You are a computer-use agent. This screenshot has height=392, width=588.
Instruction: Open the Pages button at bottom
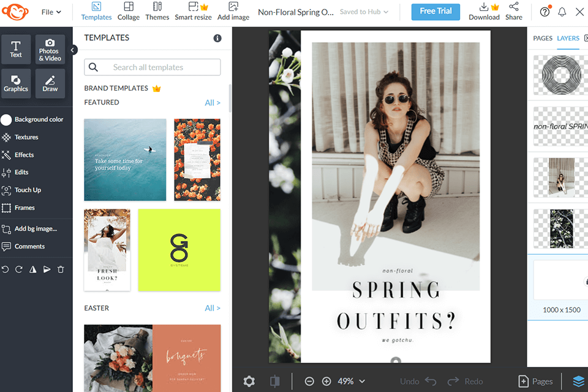(535, 382)
